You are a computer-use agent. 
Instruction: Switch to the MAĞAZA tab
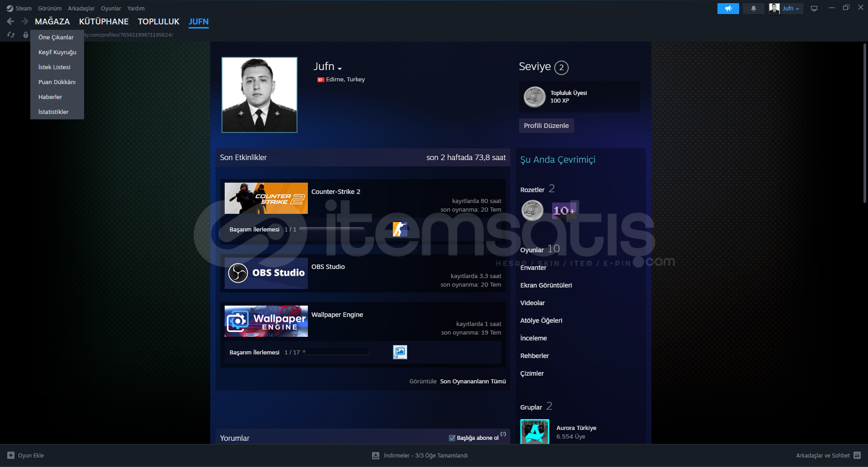52,22
